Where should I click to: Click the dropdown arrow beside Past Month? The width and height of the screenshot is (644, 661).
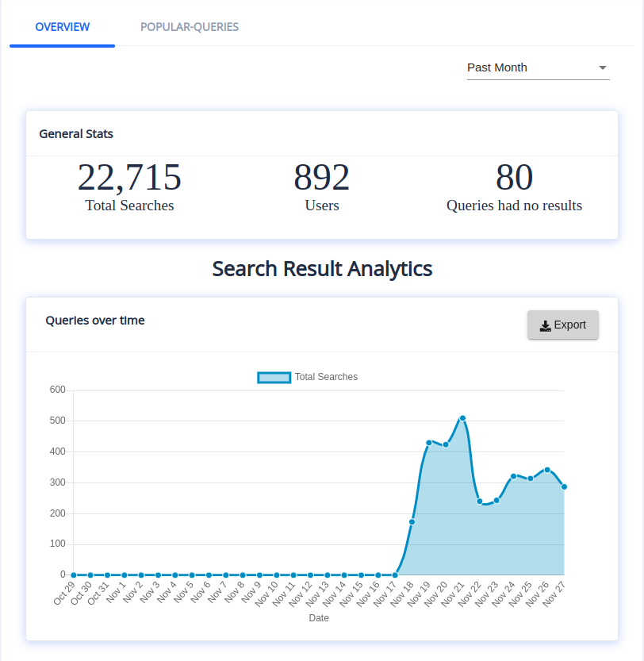[x=602, y=67]
